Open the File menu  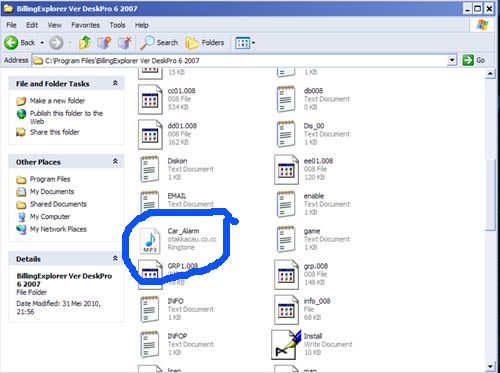coord(11,25)
